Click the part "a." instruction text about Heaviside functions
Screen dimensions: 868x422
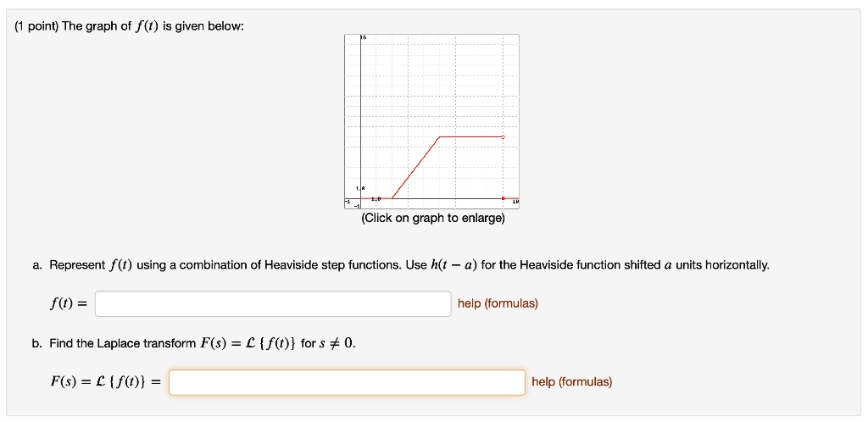coord(401,265)
